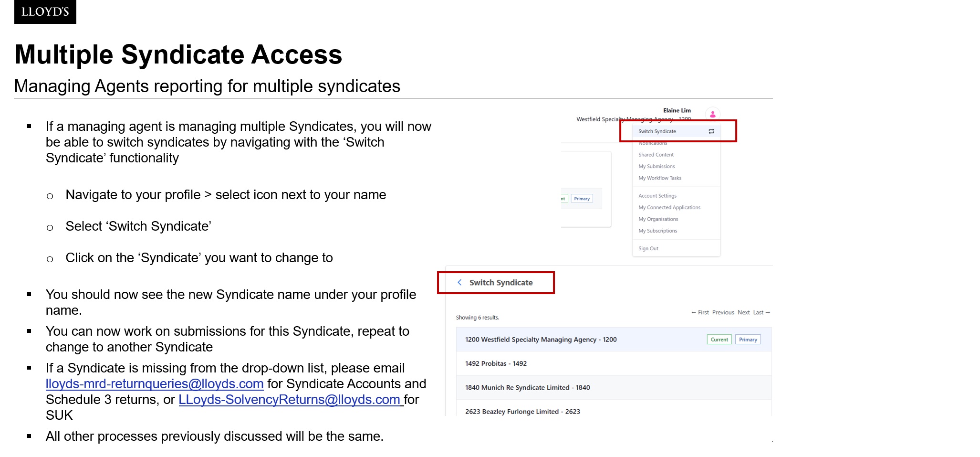Click Sign Out

(648, 249)
